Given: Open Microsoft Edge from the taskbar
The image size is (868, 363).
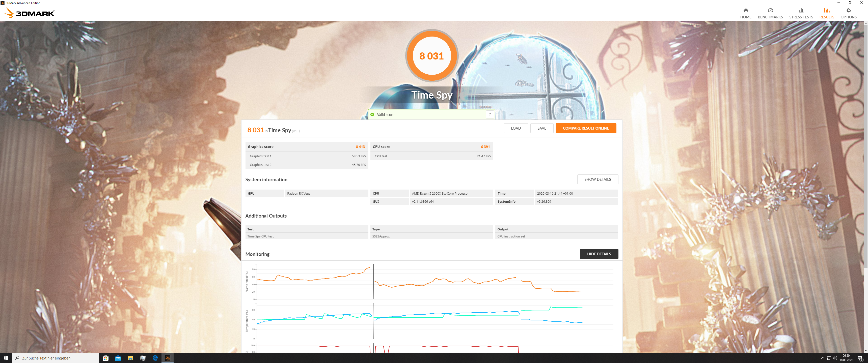Looking at the screenshot, I should pos(155,358).
